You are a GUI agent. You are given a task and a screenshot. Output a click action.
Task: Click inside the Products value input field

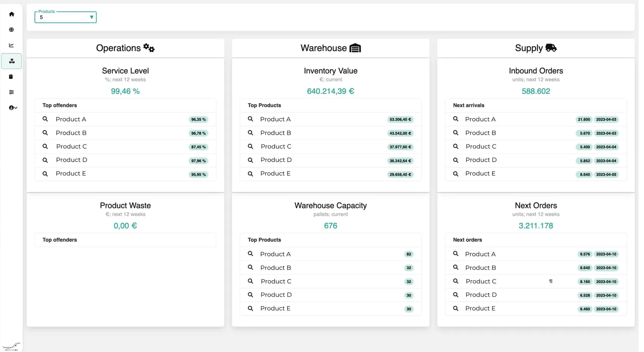point(57,17)
